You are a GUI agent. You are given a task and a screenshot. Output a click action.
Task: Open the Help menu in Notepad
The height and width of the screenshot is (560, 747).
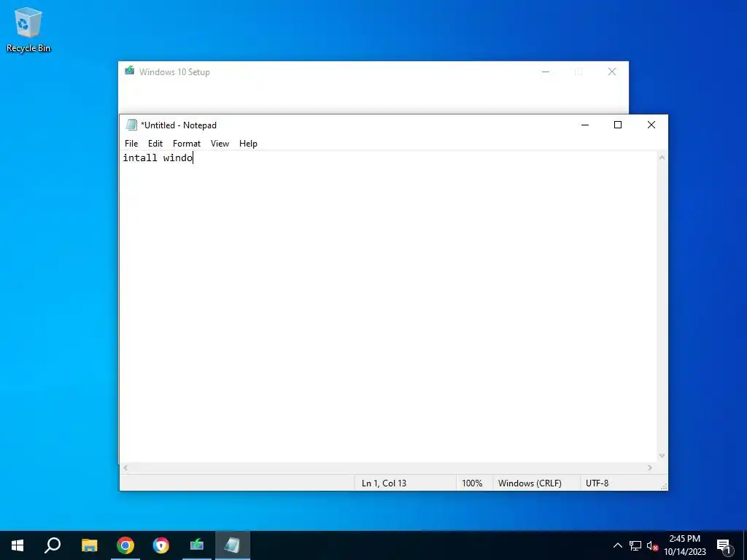tap(248, 144)
